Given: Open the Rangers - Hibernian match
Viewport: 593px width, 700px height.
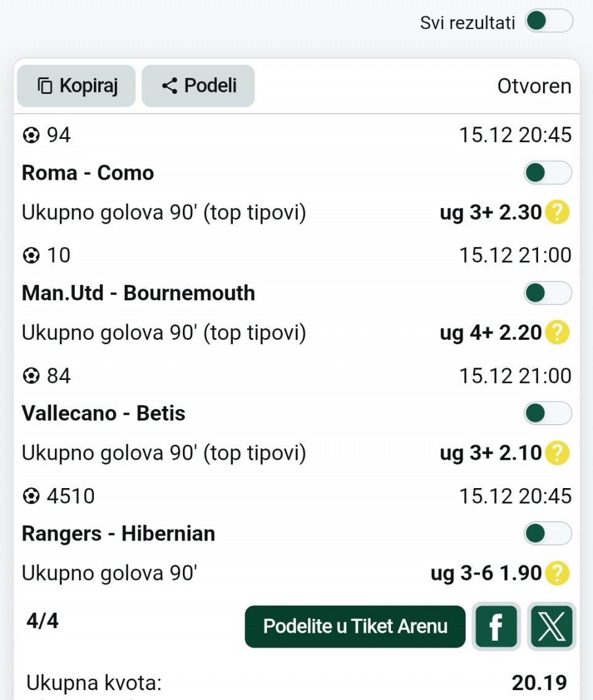Looking at the screenshot, I should pos(119,534).
